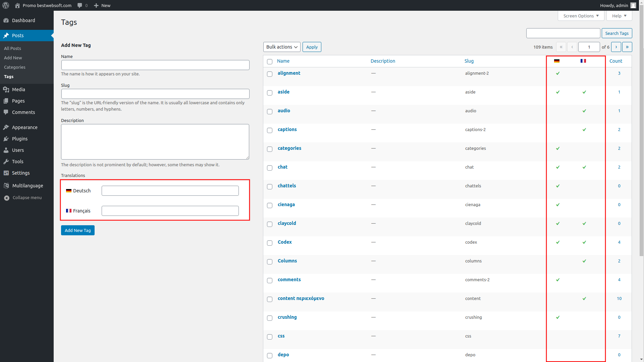Expand the Help dropdown tab

coord(619,16)
